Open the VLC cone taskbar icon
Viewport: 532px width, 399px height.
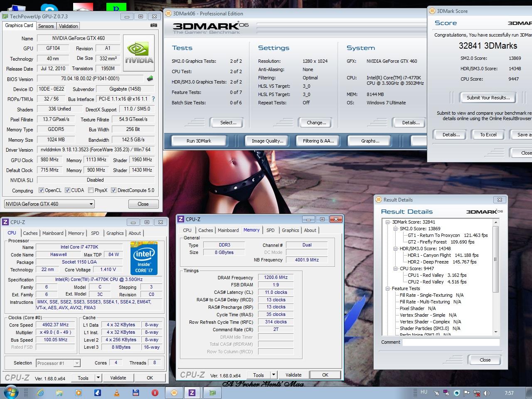117,392
